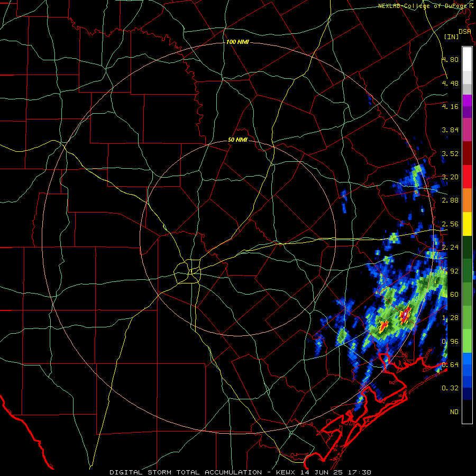Image resolution: width=476 pixels, height=476 pixels.
Task: Select the '4.16' legend value
Action: (x=450, y=106)
